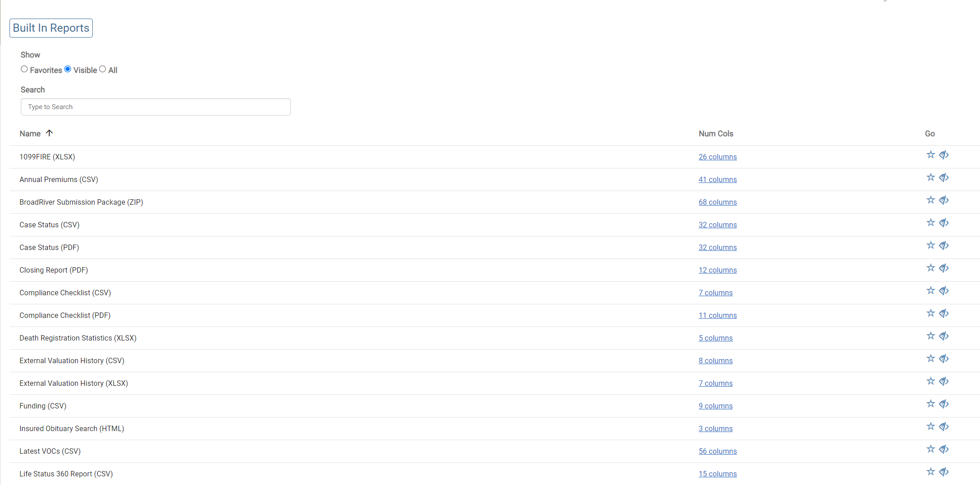Star the Death Registration Statistics report
Screen dimensions: 980x485
[930, 336]
